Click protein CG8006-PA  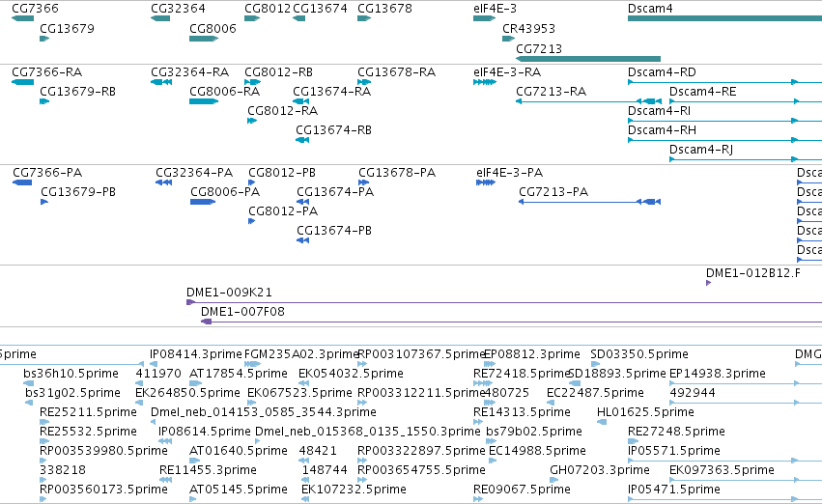(x=225, y=192)
